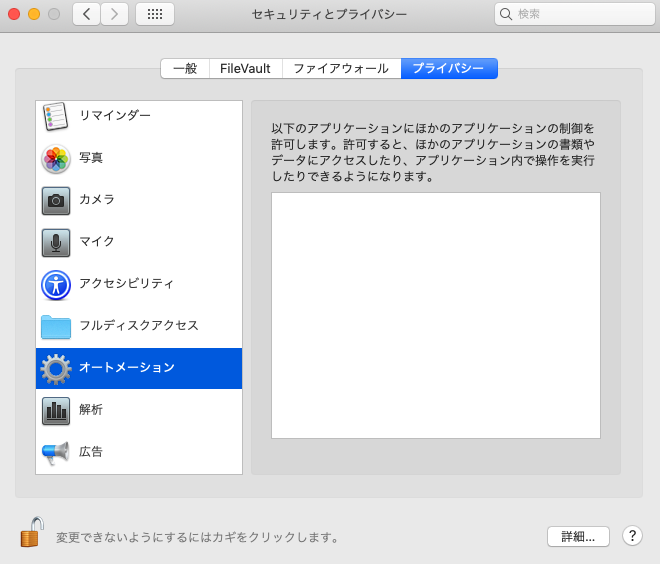Switch to the 一般 tab
660x564 pixels.
coord(185,68)
